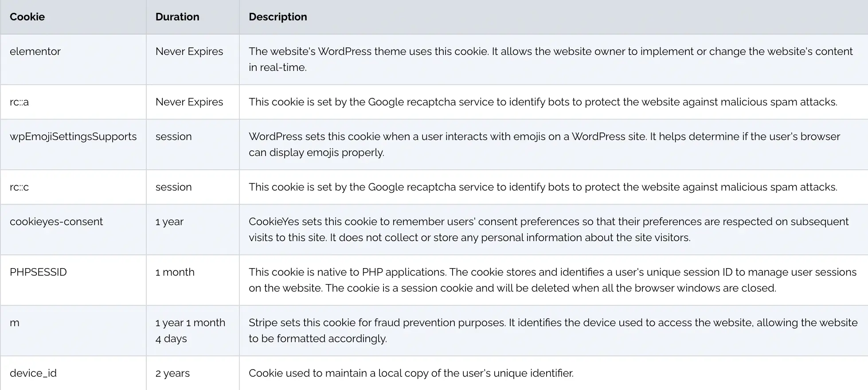Select the cookie named m
868x390 pixels.
coord(15,323)
